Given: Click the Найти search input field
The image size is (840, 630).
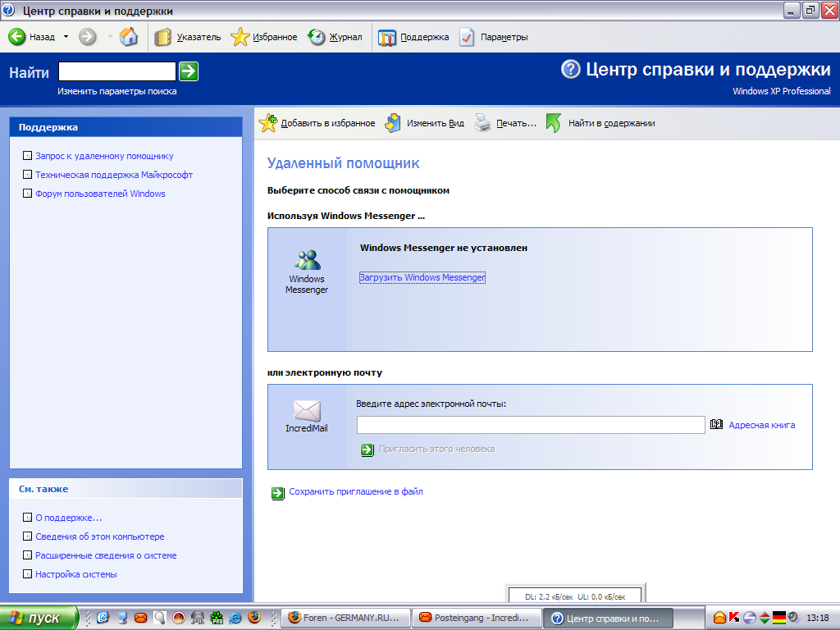Looking at the screenshot, I should pyautogui.click(x=116, y=71).
